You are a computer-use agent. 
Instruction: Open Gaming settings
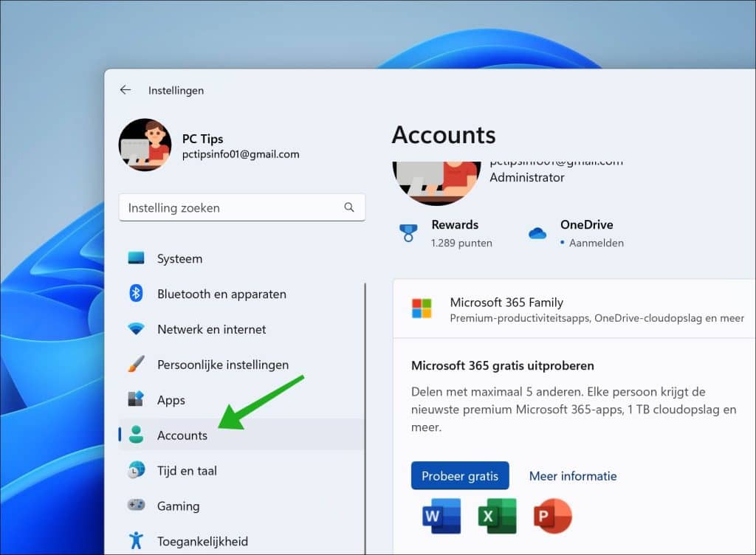[x=241, y=506]
